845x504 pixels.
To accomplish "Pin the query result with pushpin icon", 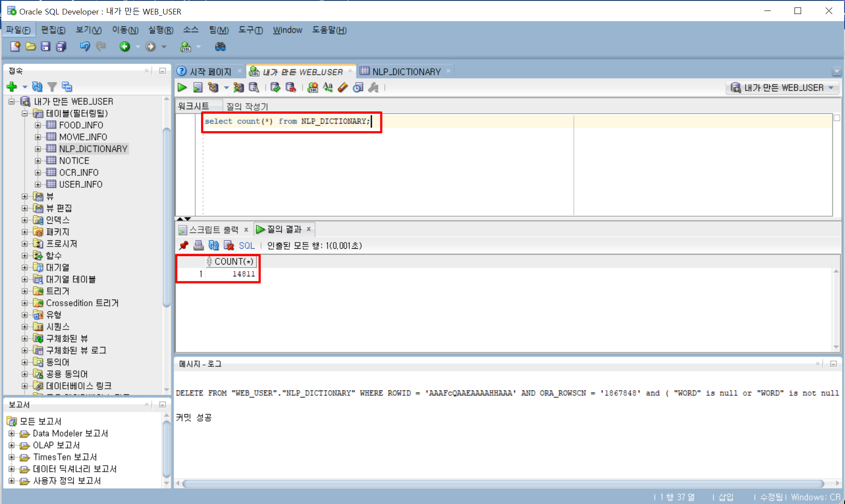I will click(183, 246).
